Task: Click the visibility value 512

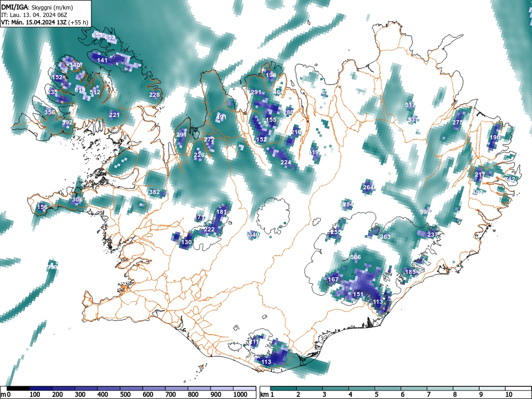Action: [x=95, y=92]
